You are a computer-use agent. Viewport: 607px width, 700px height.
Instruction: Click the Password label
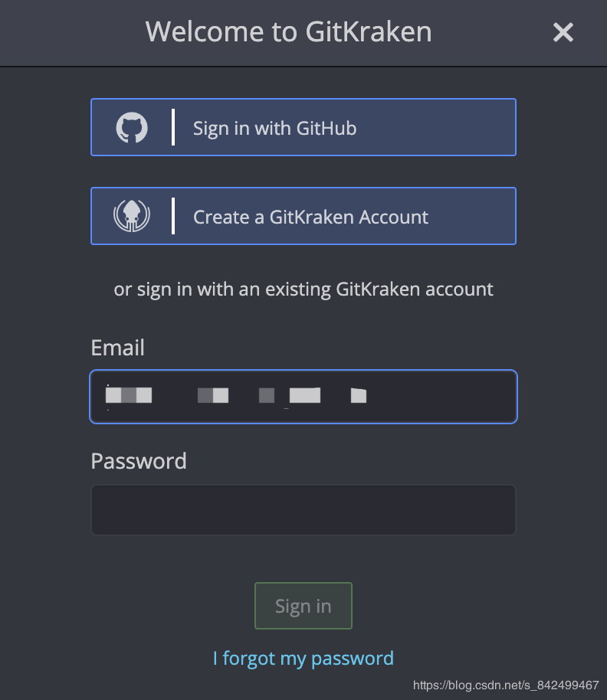coord(139,460)
